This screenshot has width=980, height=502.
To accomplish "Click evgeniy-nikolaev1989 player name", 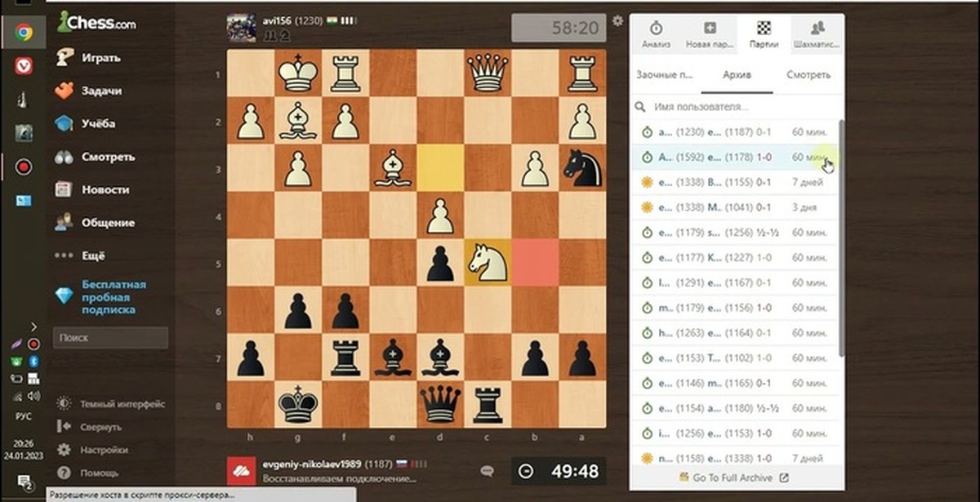I will point(310,463).
